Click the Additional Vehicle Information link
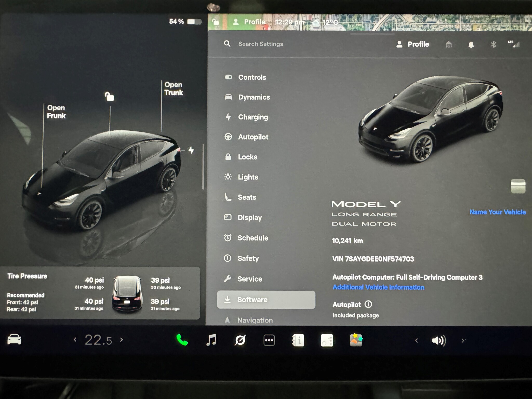 (x=378, y=287)
